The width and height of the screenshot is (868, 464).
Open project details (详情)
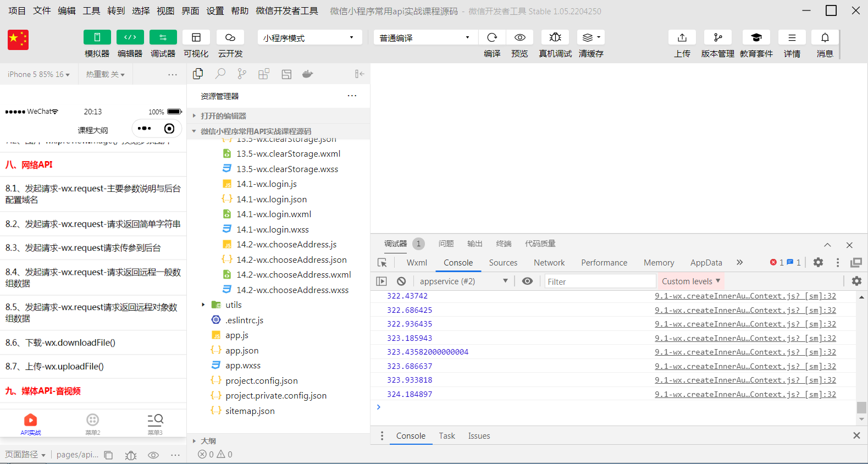pyautogui.click(x=792, y=37)
